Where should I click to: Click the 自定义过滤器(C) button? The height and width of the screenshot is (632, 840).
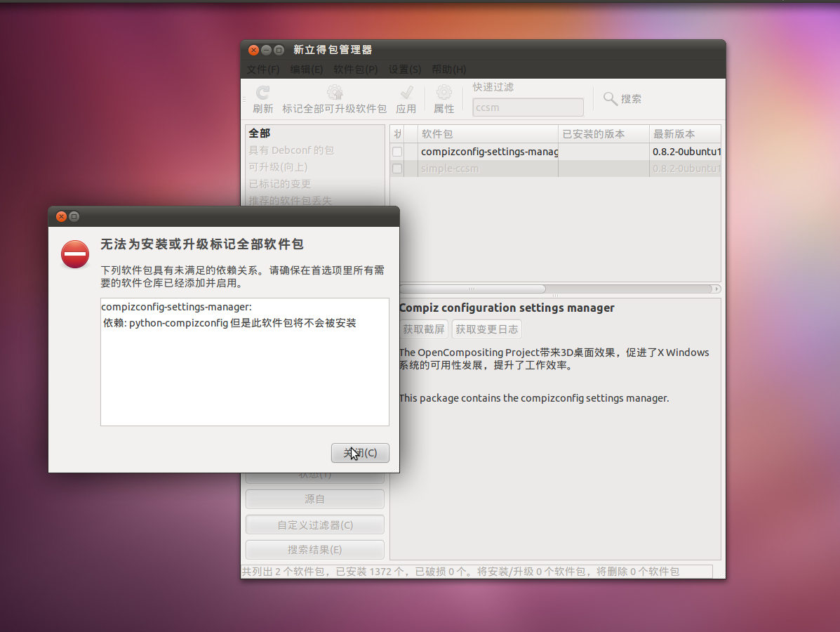[x=315, y=525]
